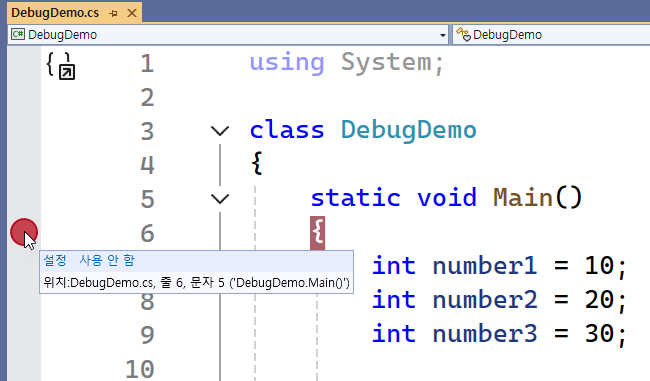Viewport: 650px width, 381px height.
Task: Click the number1 variable declaration
Action: coord(485,266)
